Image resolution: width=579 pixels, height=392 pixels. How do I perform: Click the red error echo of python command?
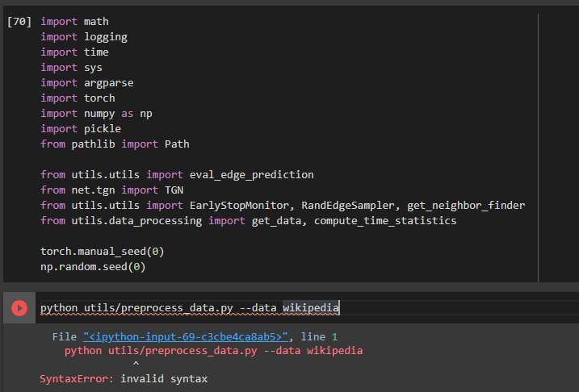point(214,351)
